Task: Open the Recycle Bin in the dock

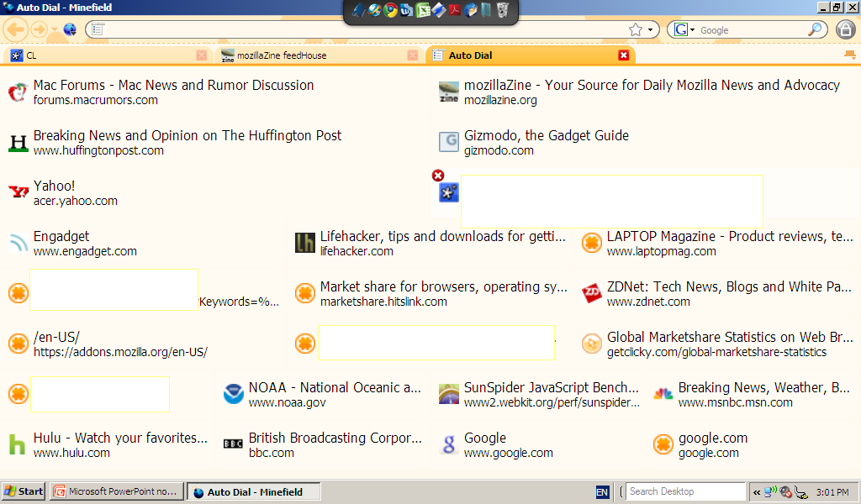Action: (x=503, y=10)
